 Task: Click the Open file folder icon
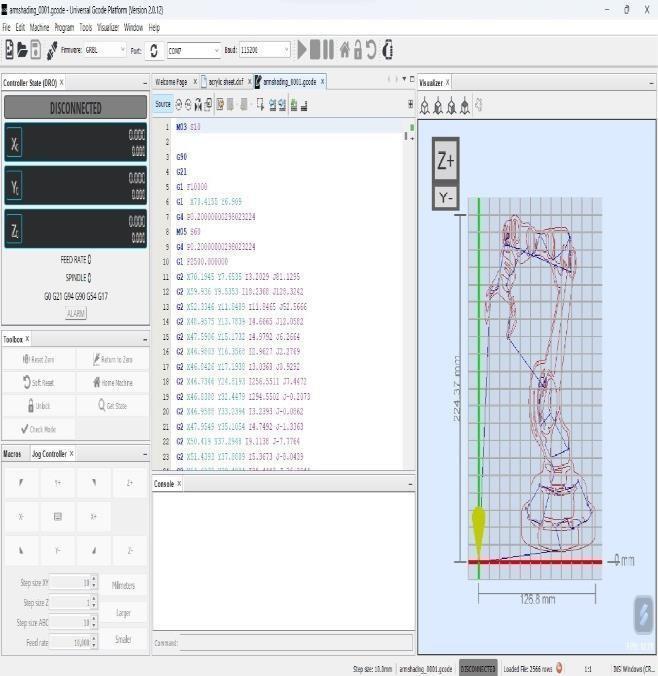click(22, 50)
